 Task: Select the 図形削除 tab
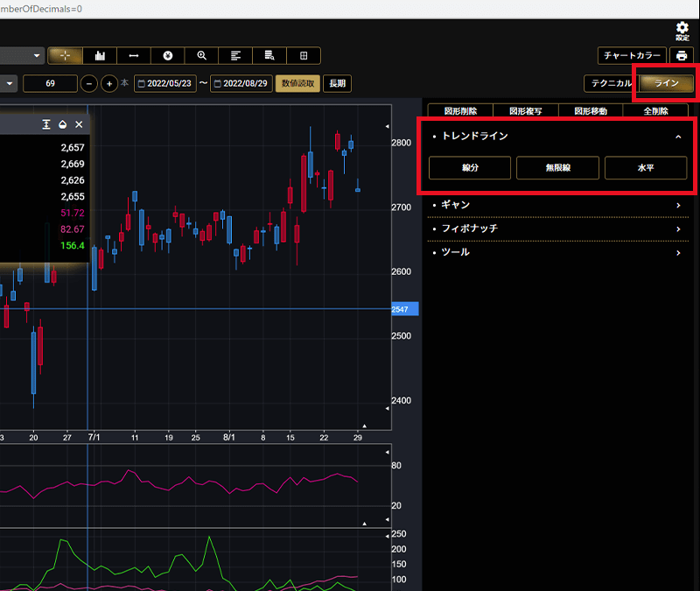pos(460,111)
